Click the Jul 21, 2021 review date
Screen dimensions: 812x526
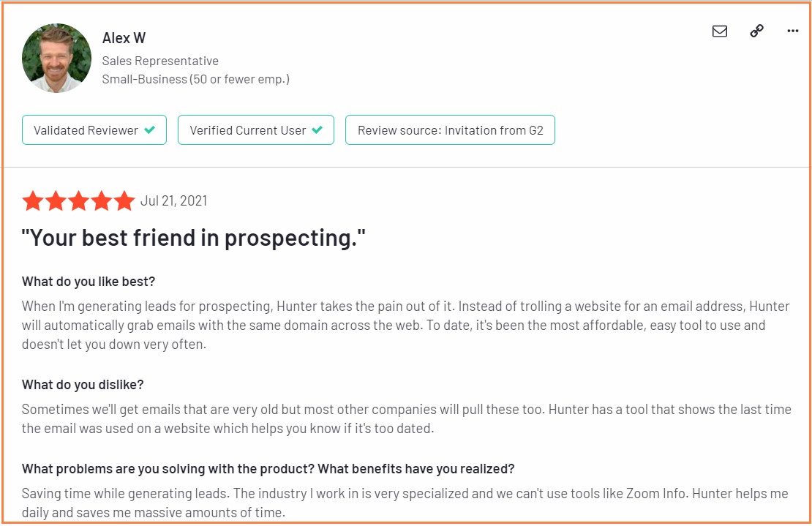[173, 201]
